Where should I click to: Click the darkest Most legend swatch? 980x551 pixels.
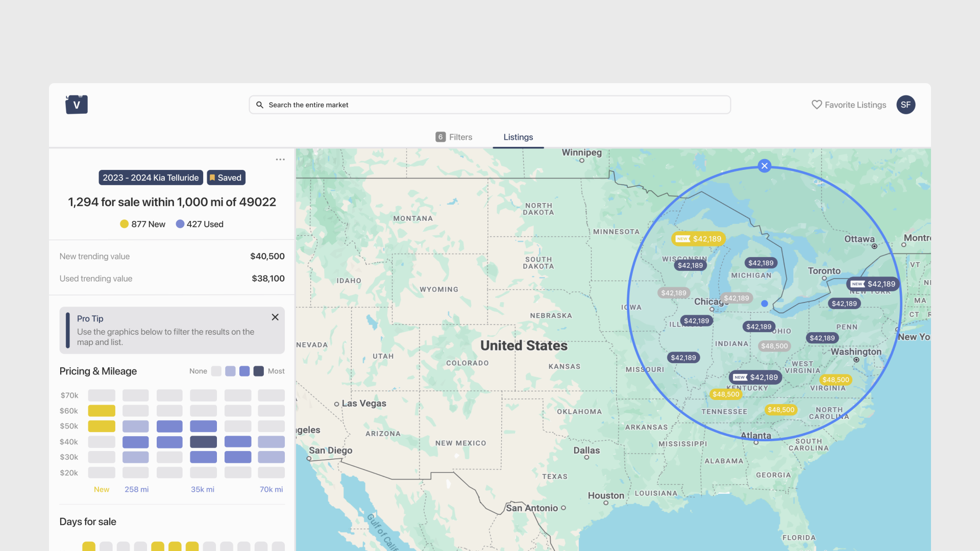259,371
